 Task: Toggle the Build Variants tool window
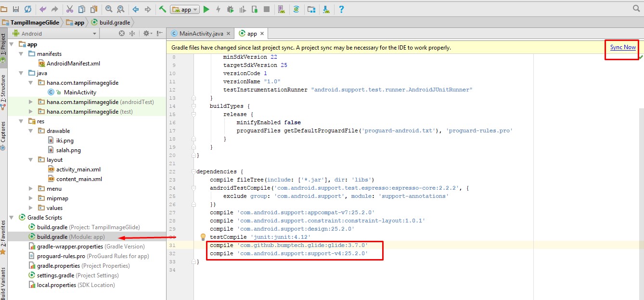point(4,284)
